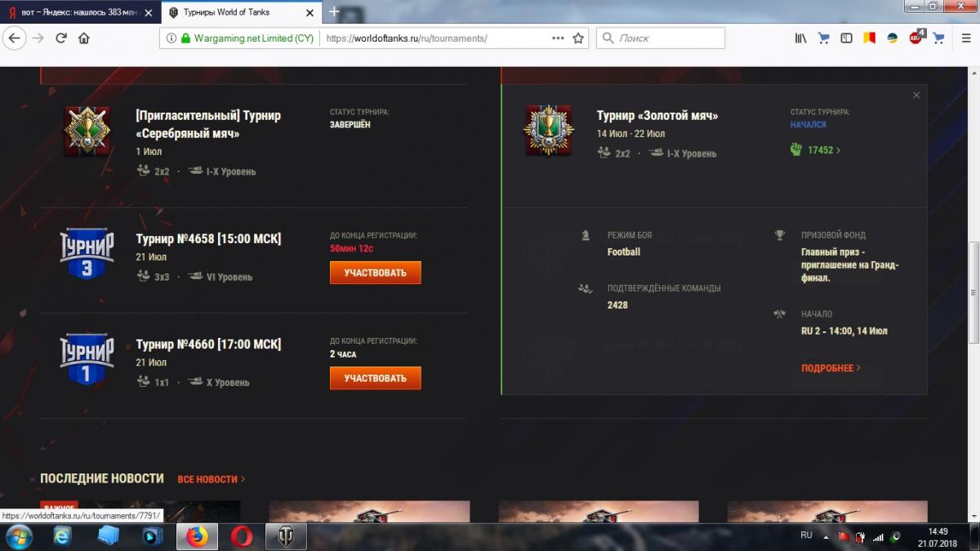
Task: Go back to the previous page
Action: (15, 38)
